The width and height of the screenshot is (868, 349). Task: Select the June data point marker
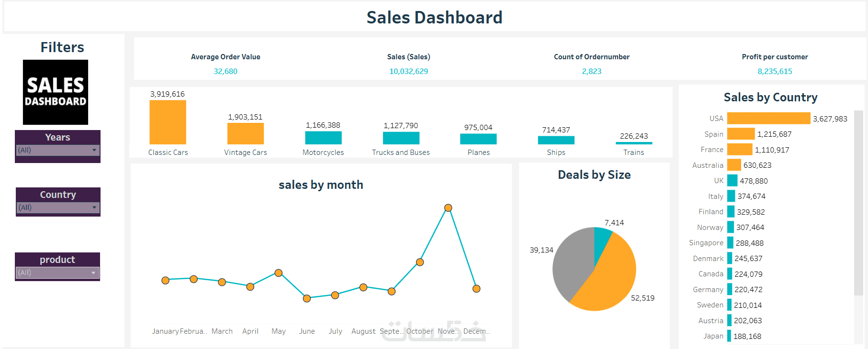[307, 298]
